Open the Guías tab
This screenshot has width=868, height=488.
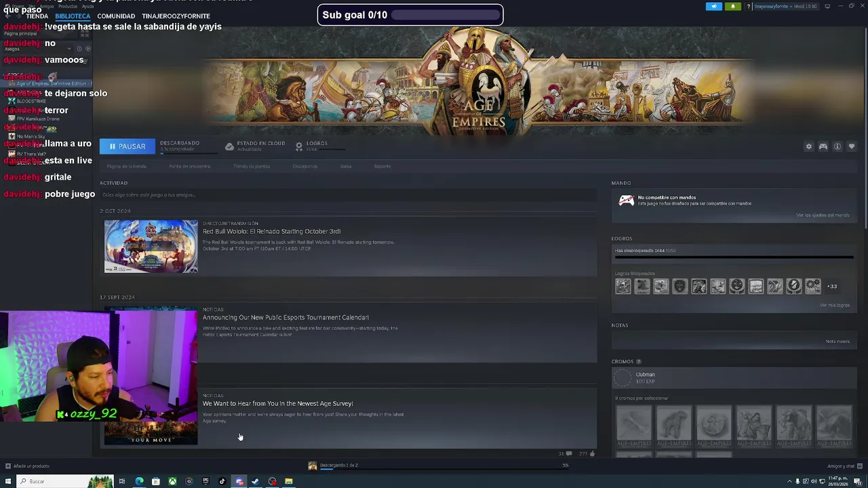(x=346, y=166)
